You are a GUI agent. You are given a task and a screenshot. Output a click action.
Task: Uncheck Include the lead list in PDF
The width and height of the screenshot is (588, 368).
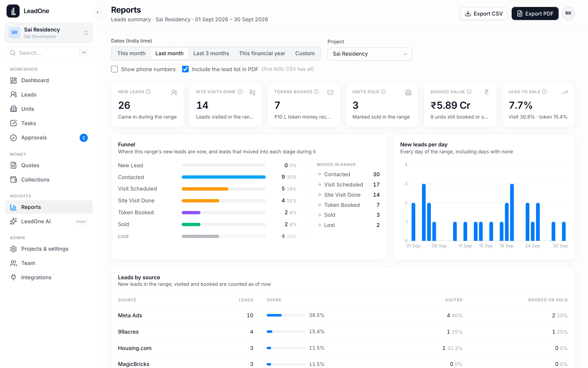tap(185, 69)
